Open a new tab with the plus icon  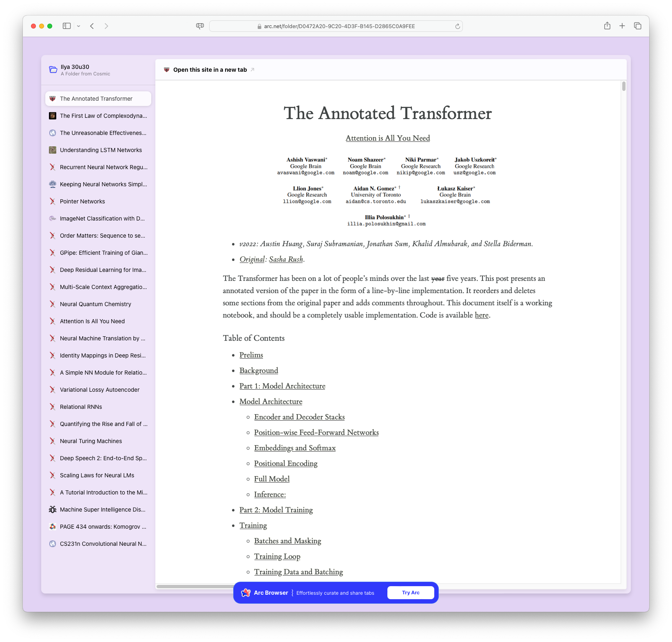622,26
